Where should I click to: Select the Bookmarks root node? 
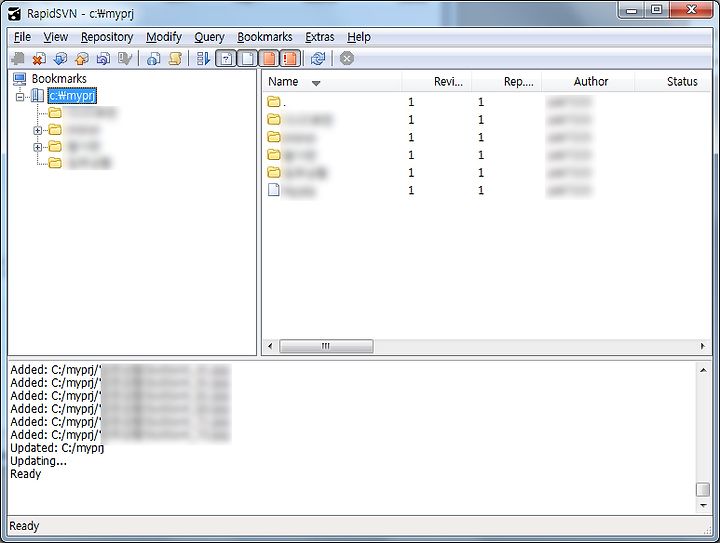[x=59, y=78]
